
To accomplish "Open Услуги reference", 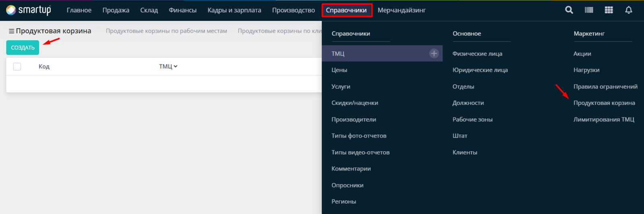I will tap(341, 86).
